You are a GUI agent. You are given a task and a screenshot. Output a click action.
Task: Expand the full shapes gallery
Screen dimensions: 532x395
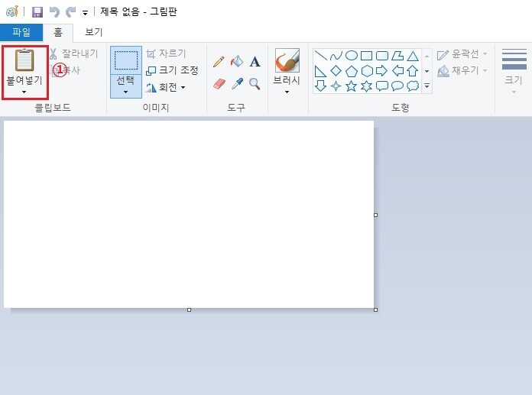tap(427, 86)
